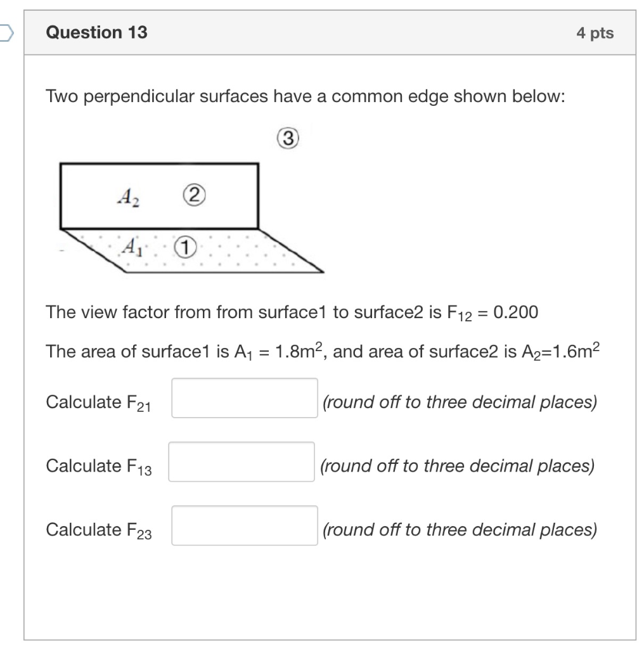The image size is (644, 649).
Task: Select the A2 label in the diagram
Action: pos(128,198)
